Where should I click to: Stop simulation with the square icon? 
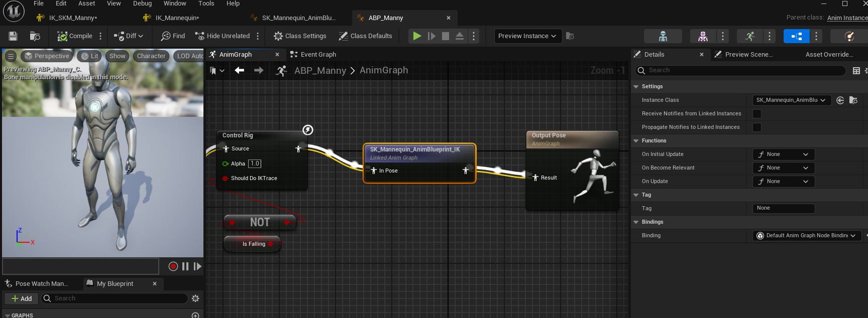coord(446,36)
